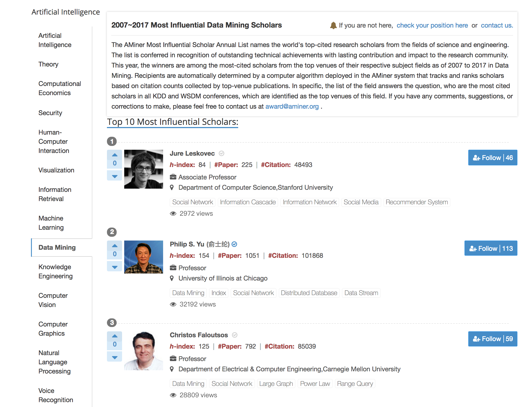Click Faloutsos's Data Mining tag
532x407 pixels.
click(188, 384)
